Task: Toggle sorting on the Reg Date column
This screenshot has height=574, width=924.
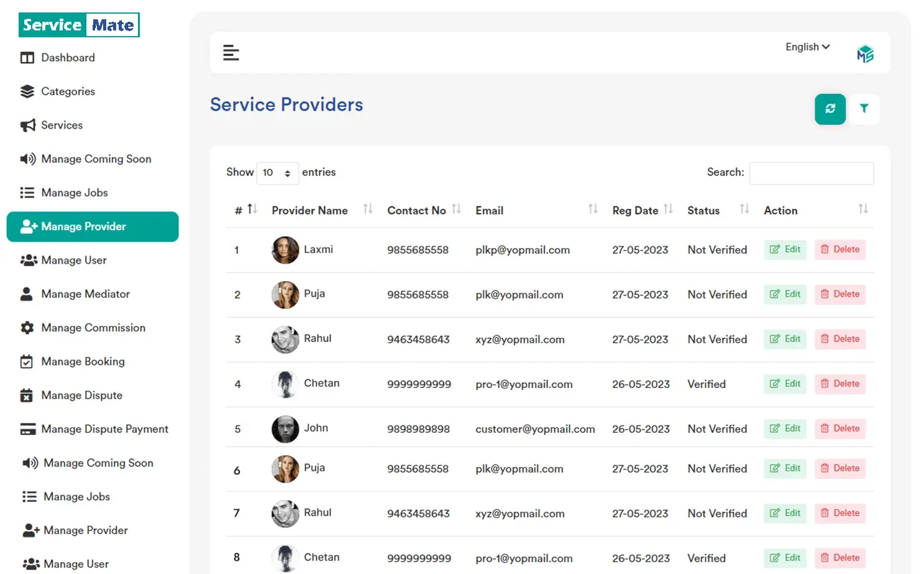Action: click(669, 210)
